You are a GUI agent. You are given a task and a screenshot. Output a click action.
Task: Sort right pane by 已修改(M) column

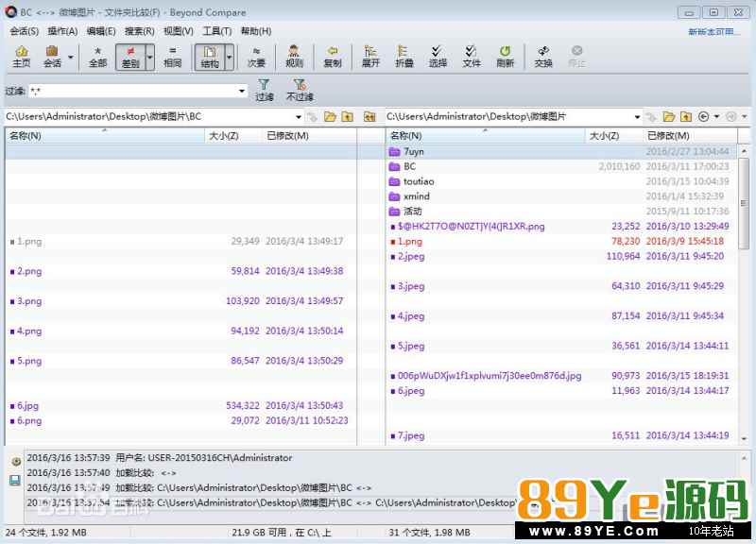[x=690, y=136]
